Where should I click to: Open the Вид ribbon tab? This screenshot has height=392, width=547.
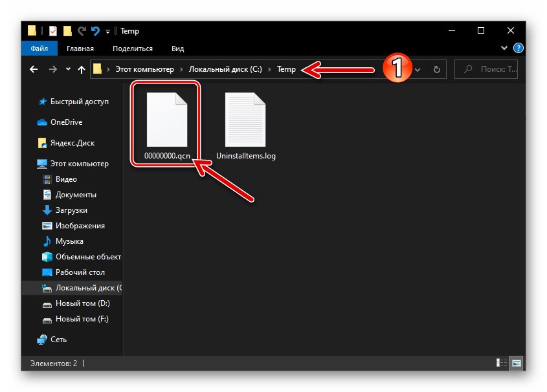pyautogui.click(x=177, y=49)
